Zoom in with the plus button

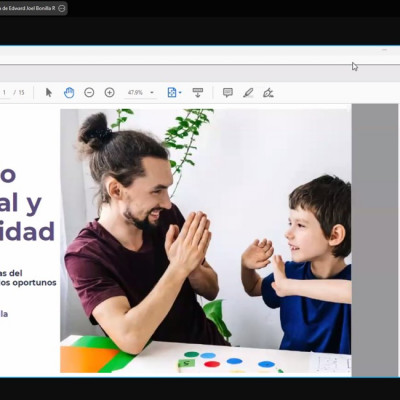[109, 92]
